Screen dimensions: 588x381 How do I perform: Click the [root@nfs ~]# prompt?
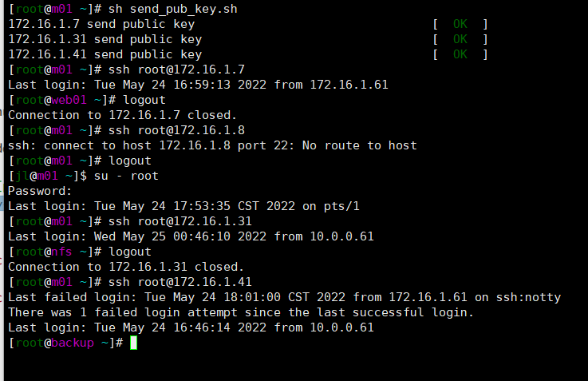[50, 252]
